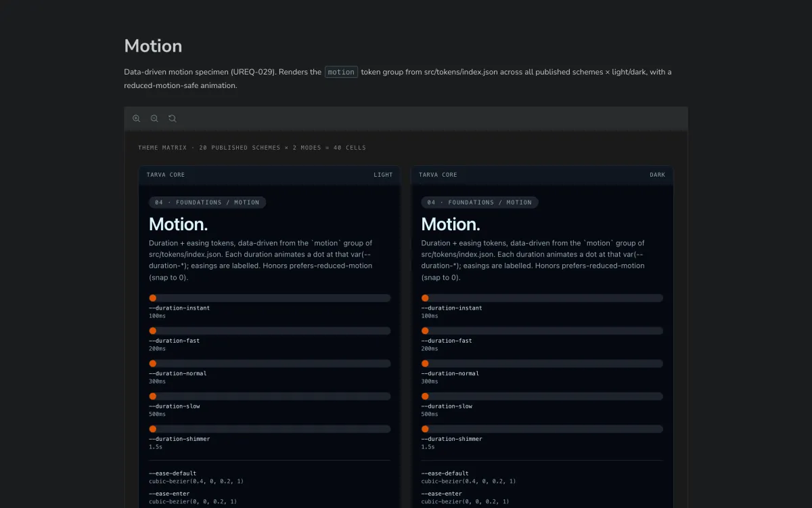
Task: Click duration-normal track in Dark card
Action: coord(542,364)
